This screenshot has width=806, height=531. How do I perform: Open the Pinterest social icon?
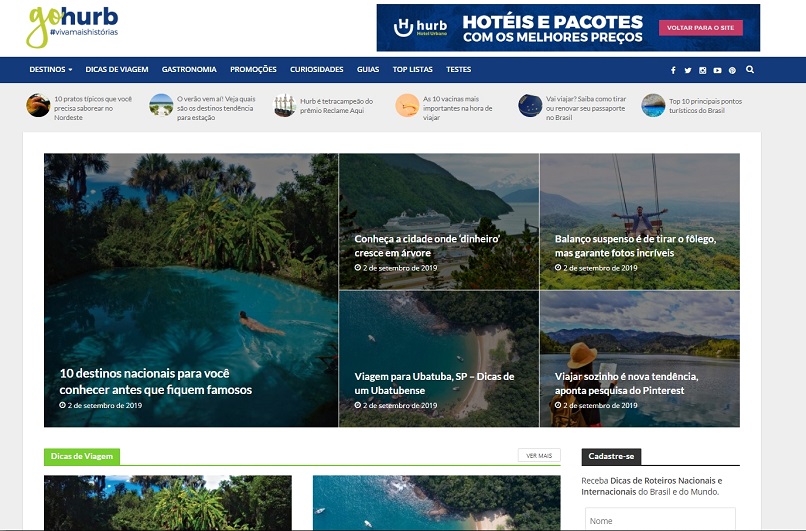[x=732, y=70]
